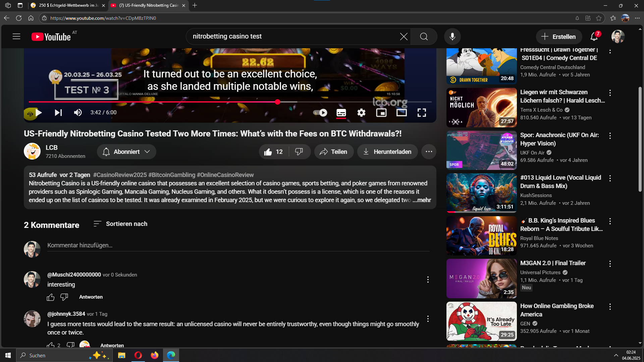
Task: Open the Sortieren nach comment sorting
Action: point(120,224)
